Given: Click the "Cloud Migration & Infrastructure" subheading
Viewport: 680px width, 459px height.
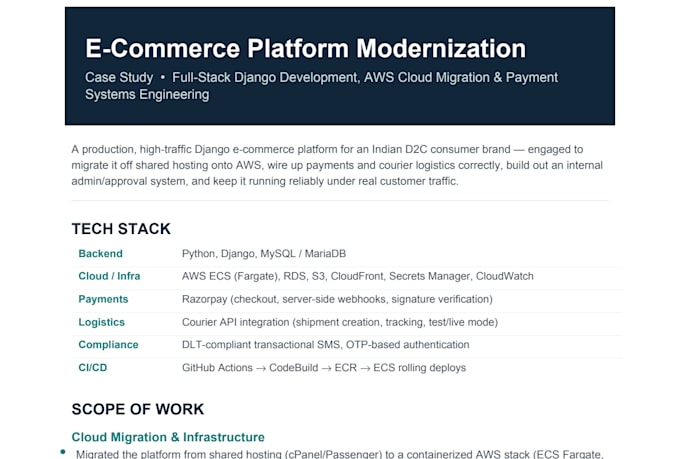Looking at the screenshot, I should point(168,437).
